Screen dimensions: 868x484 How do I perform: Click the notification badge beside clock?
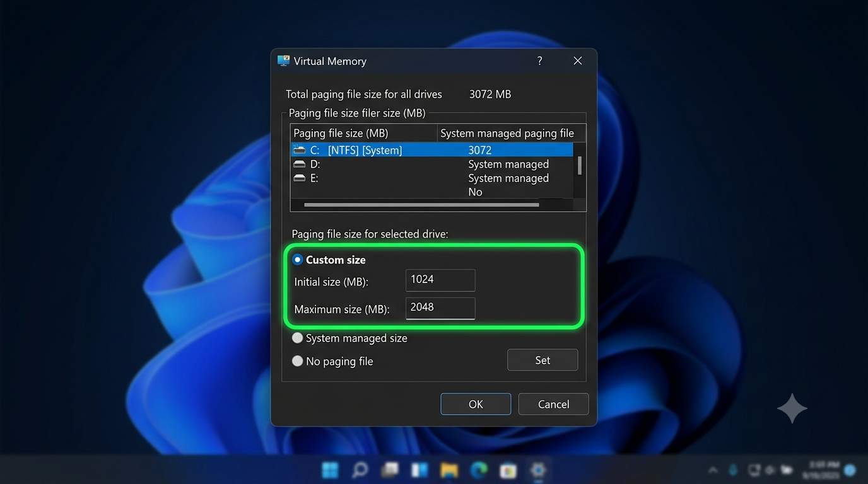(850, 470)
